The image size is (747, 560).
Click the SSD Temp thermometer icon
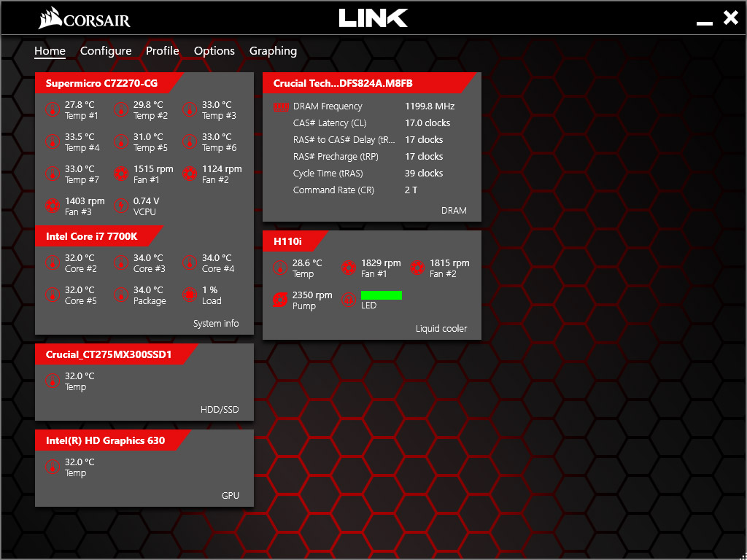click(52, 381)
